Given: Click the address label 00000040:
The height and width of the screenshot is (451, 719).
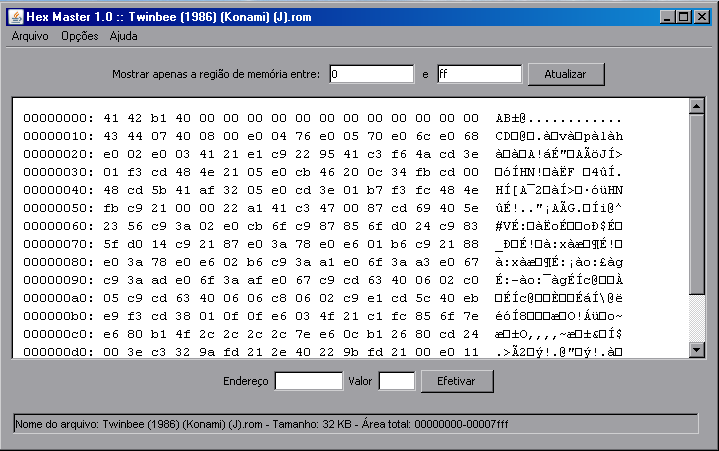Looking at the screenshot, I should pyautogui.click(x=58, y=190).
